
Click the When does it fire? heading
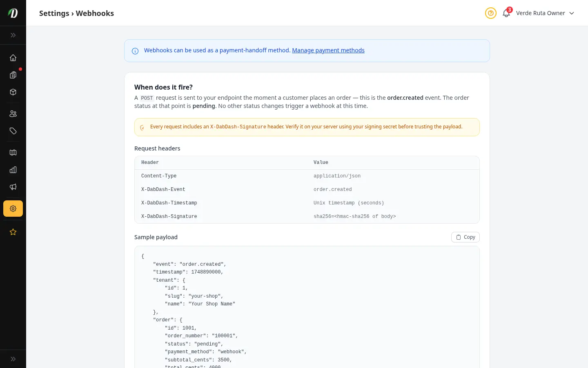coord(163,87)
